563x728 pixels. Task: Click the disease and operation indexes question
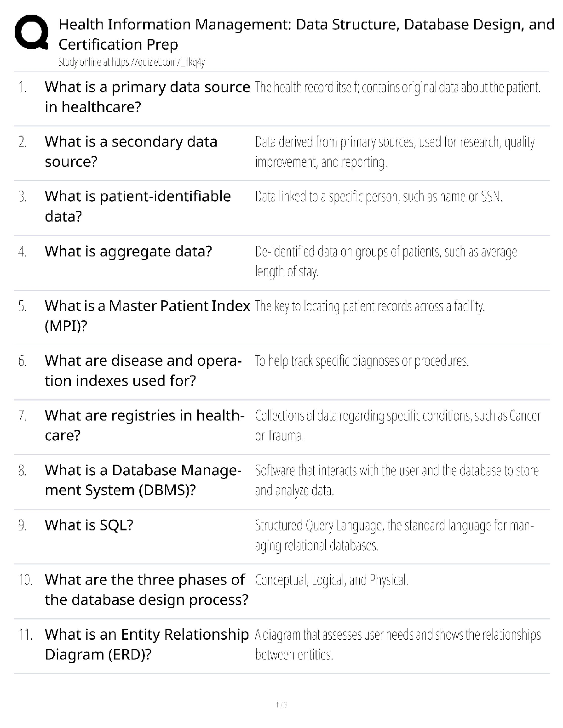coord(143,370)
